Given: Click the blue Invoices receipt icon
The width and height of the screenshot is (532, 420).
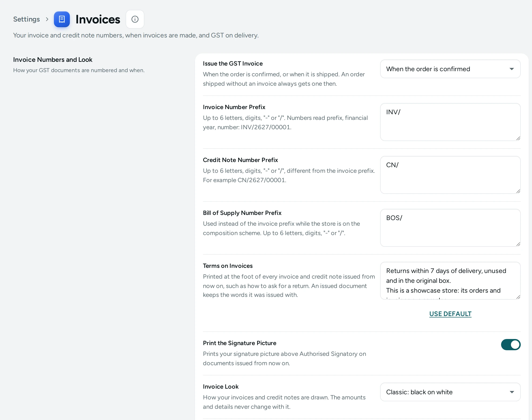Looking at the screenshot, I should (62, 19).
